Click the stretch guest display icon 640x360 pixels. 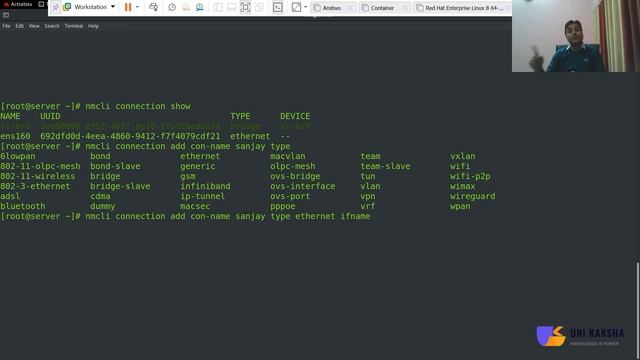[296, 7]
